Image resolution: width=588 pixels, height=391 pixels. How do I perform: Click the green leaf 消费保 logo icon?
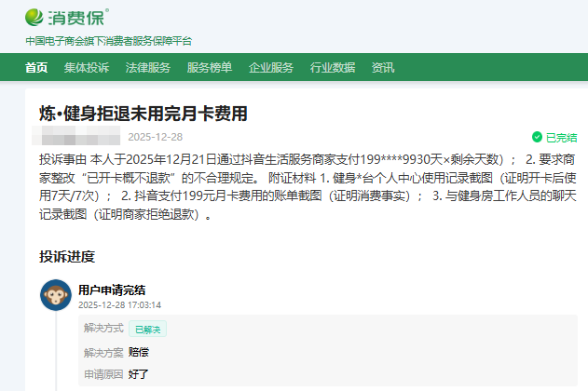click(34, 17)
